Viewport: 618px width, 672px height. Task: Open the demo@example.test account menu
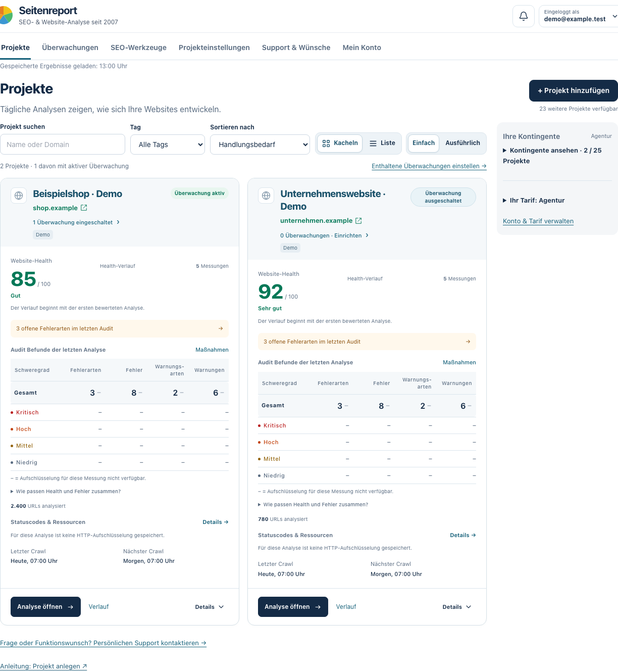point(580,16)
